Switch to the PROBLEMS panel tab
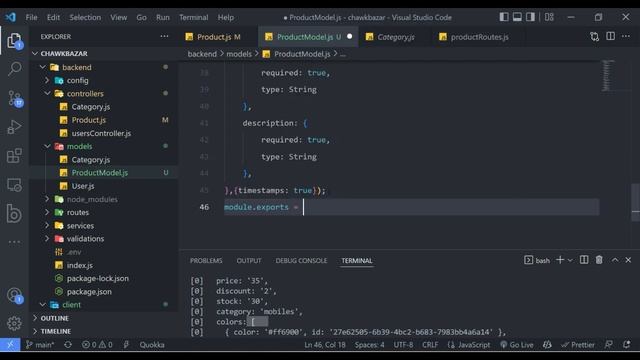 [x=206, y=260]
